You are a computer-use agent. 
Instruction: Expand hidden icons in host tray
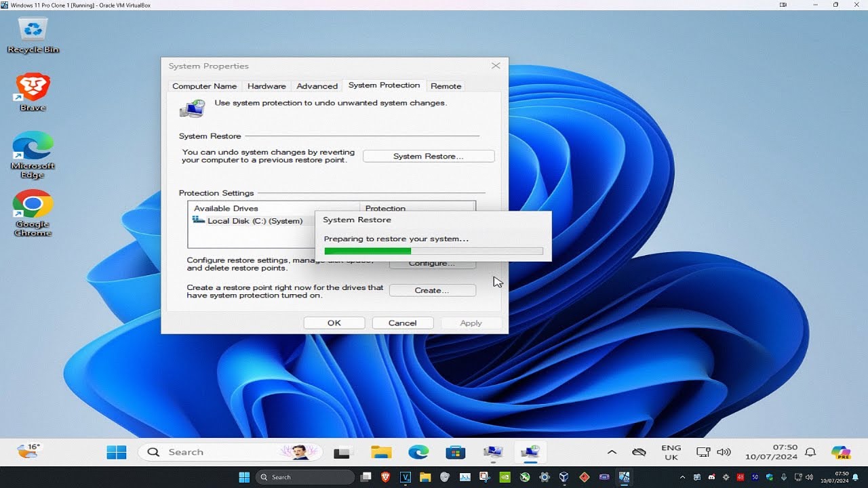[x=682, y=477]
